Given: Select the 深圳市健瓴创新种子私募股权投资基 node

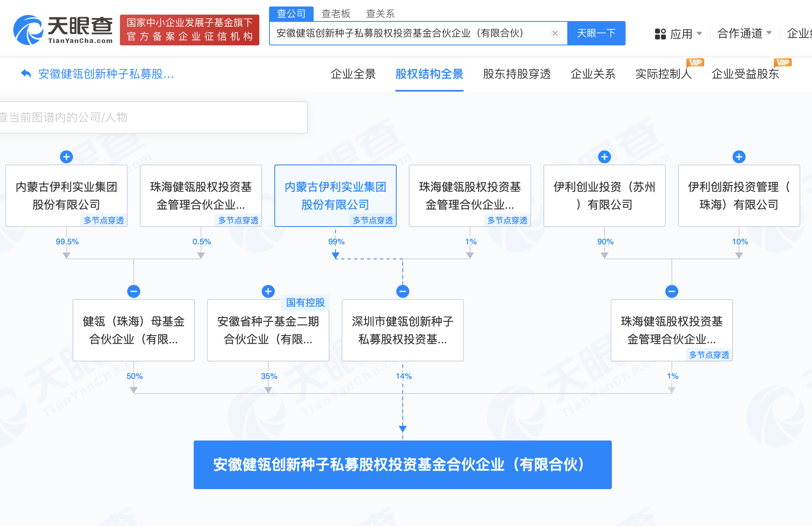Looking at the screenshot, I should [x=403, y=330].
